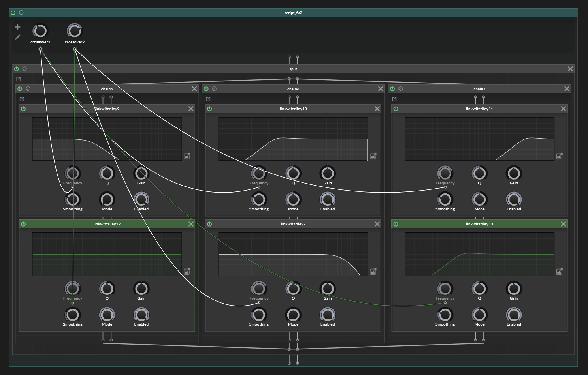Click linkwitzriley13 Q knob

[x=479, y=289]
